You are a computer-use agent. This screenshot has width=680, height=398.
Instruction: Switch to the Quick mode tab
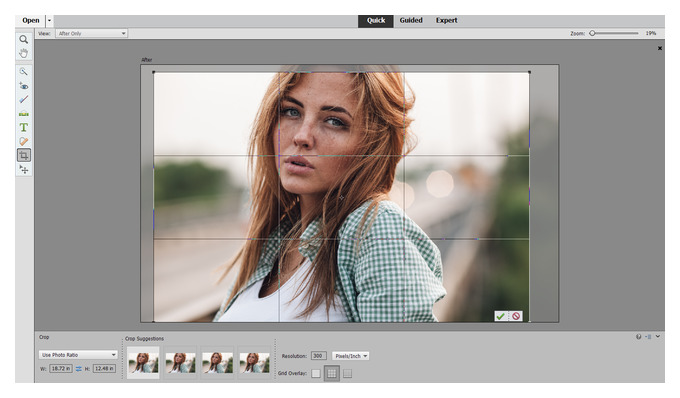click(x=376, y=20)
